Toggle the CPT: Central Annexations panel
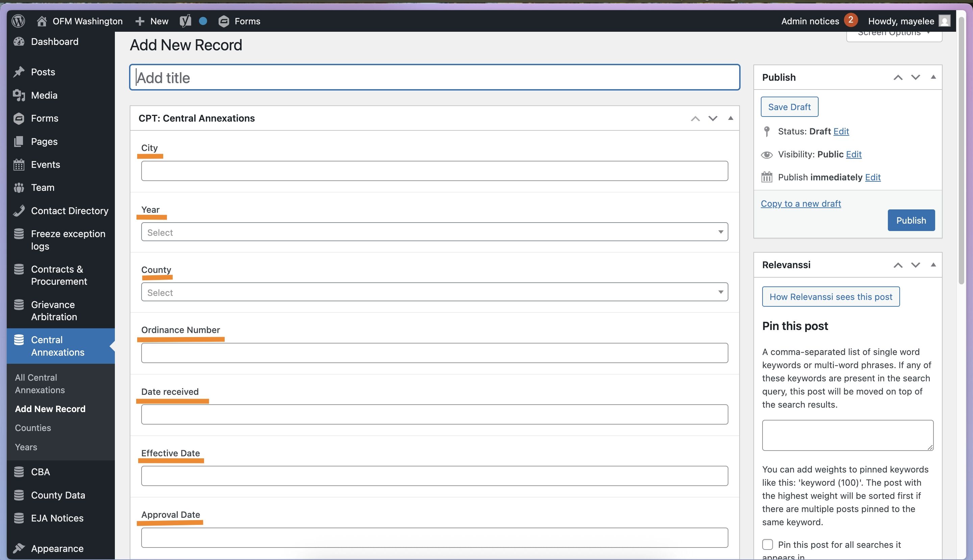973x560 pixels. 731,118
